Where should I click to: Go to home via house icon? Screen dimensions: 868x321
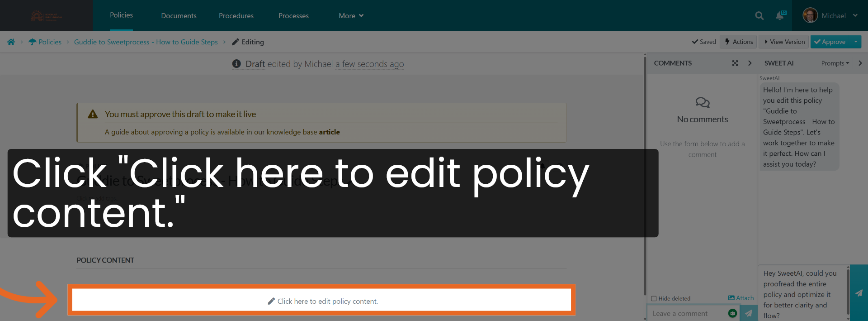pos(11,42)
